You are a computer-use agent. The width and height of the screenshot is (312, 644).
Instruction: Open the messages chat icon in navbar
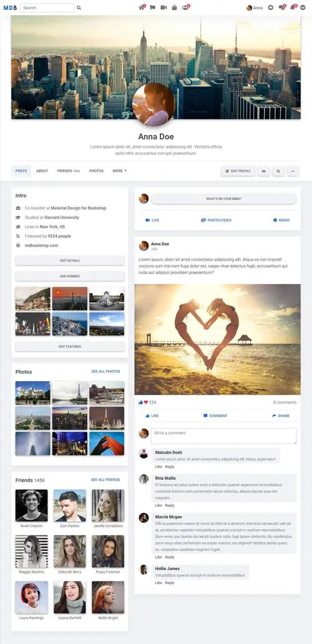click(x=281, y=7)
